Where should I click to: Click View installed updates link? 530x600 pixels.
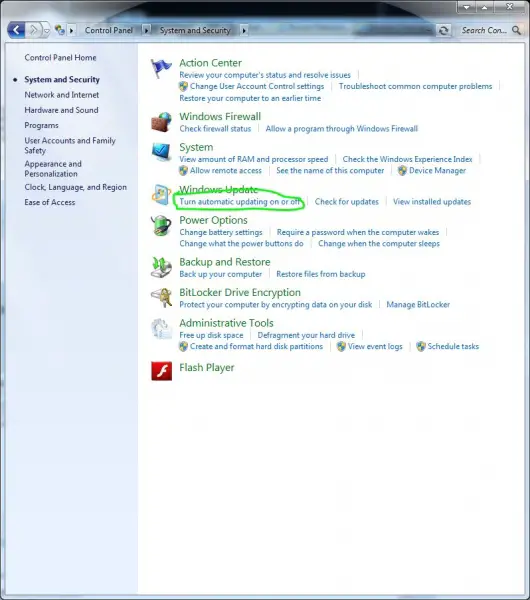pyautogui.click(x=432, y=202)
